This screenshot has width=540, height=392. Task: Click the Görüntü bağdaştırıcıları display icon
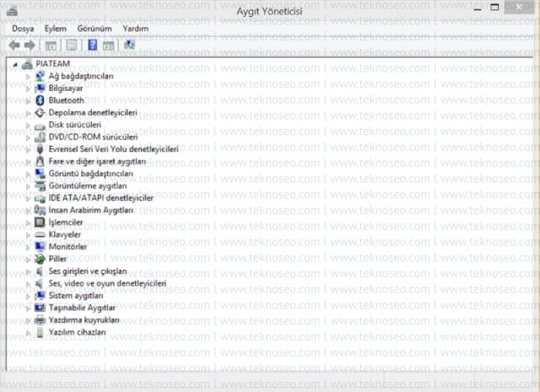click(40, 174)
